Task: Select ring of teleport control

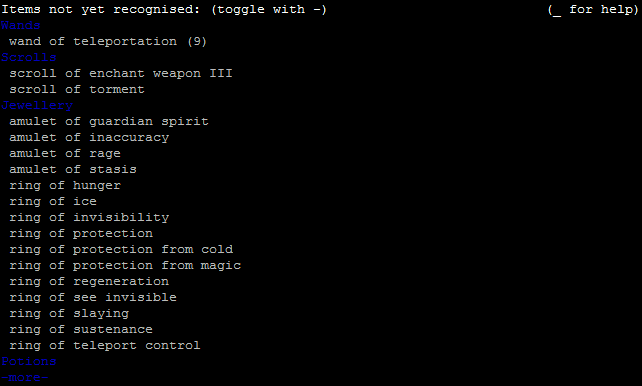Action: coord(105,345)
